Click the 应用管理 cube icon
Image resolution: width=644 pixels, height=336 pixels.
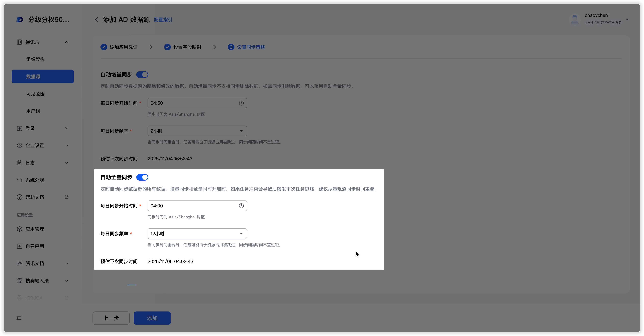[20, 229]
